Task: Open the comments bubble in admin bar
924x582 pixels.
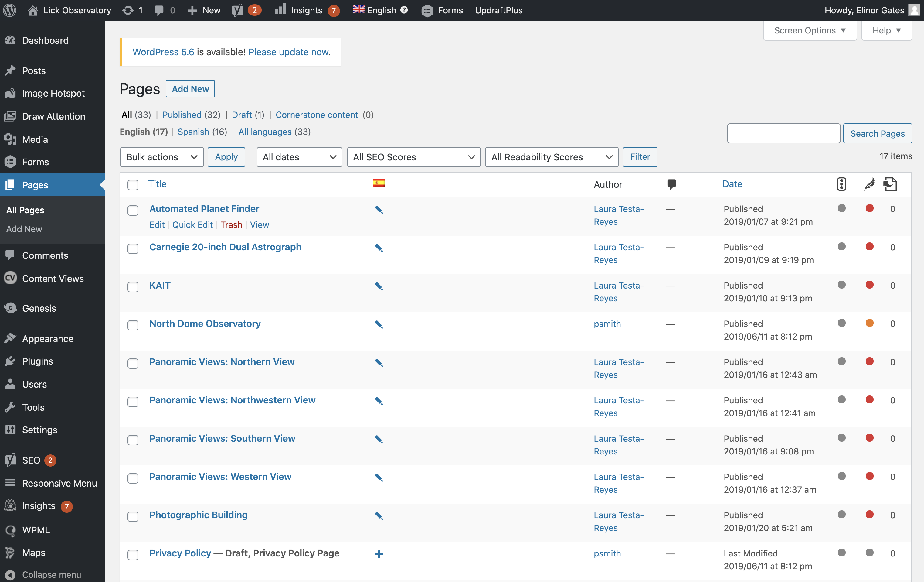Action: (158, 10)
